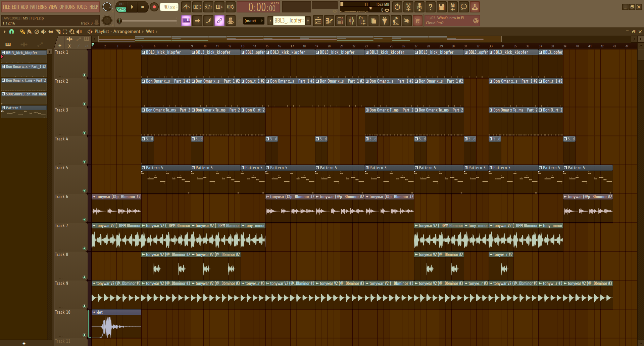
Task: Choose the Select tool in Playlist toolbar
Action: click(65, 32)
